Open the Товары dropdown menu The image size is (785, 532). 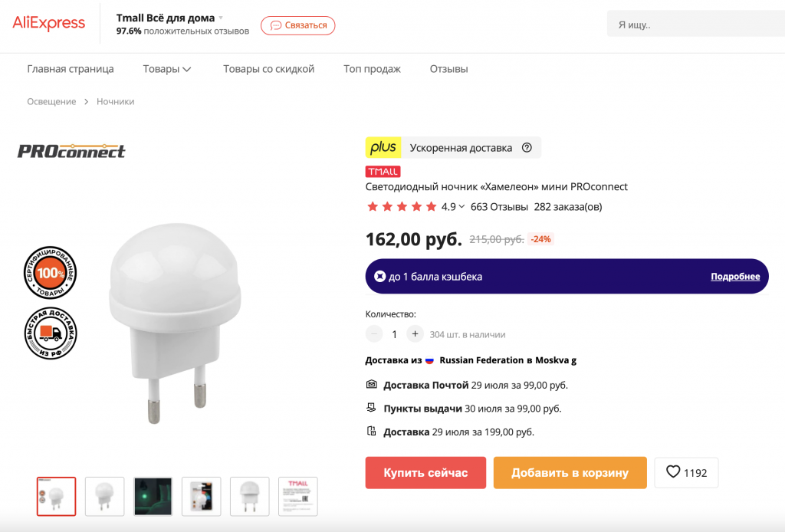pyautogui.click(x=167, y=69)
